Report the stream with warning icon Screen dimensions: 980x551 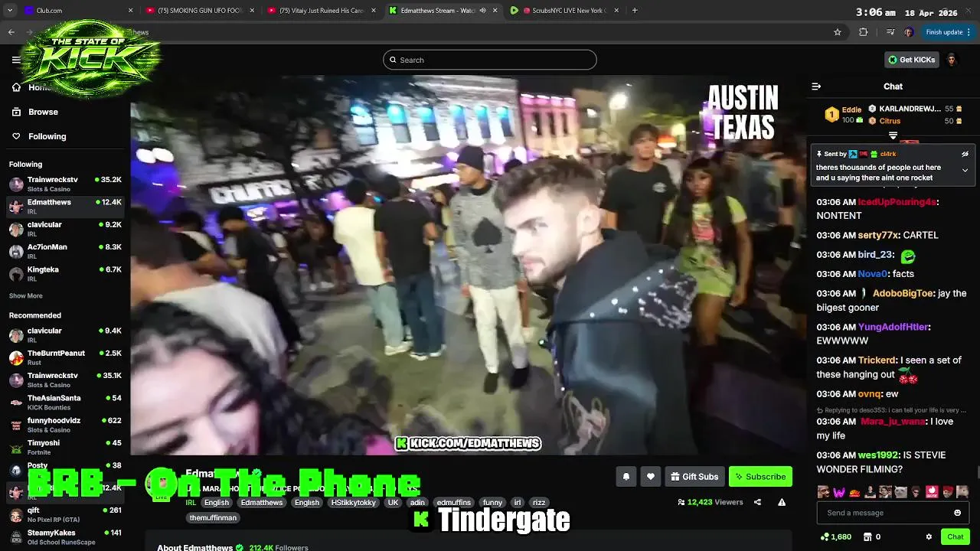(x=782, y=502)
